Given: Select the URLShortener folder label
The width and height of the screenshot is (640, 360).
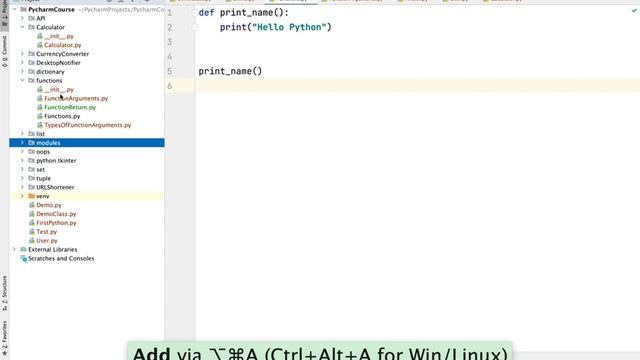Looking at the screenshot, I should click(x=55, y=187).
